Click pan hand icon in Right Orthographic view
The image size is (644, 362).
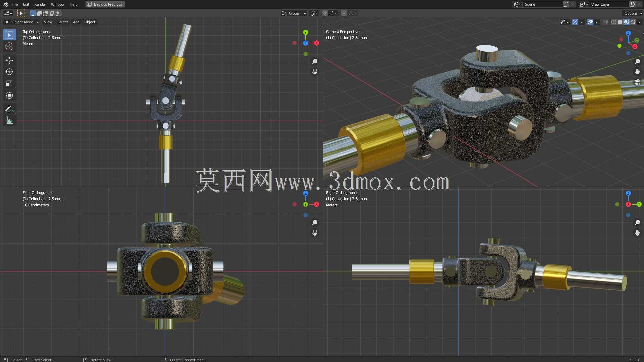637,233
